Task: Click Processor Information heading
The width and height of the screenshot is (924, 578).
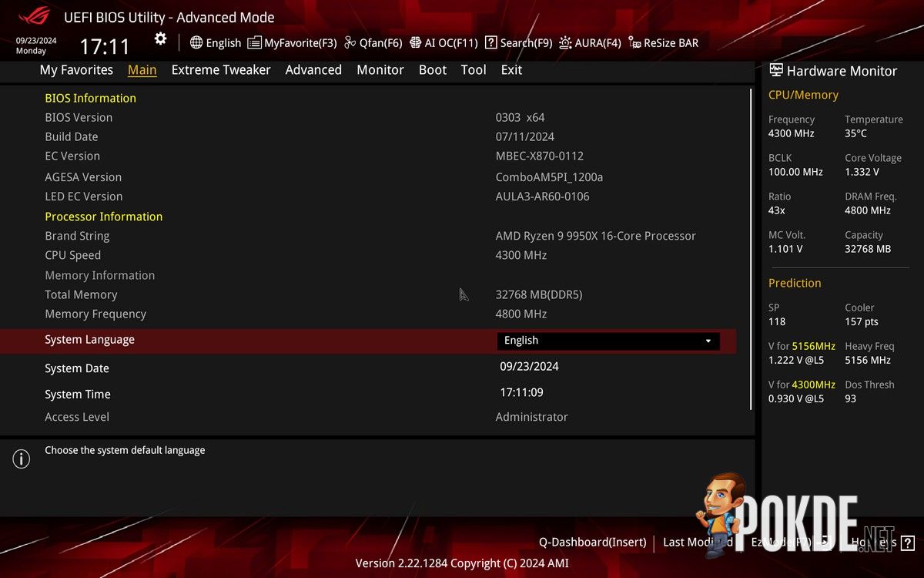Action: [x=104, y=217]
